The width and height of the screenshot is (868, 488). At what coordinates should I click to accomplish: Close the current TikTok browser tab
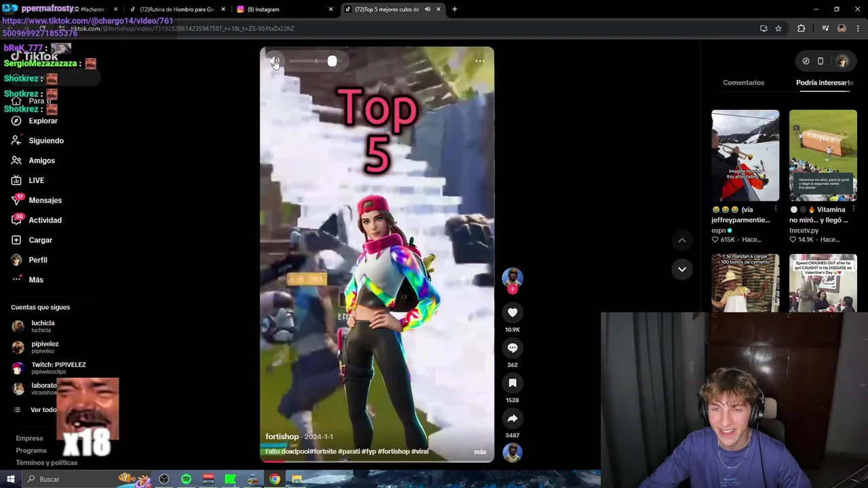(x=438, y=9)
